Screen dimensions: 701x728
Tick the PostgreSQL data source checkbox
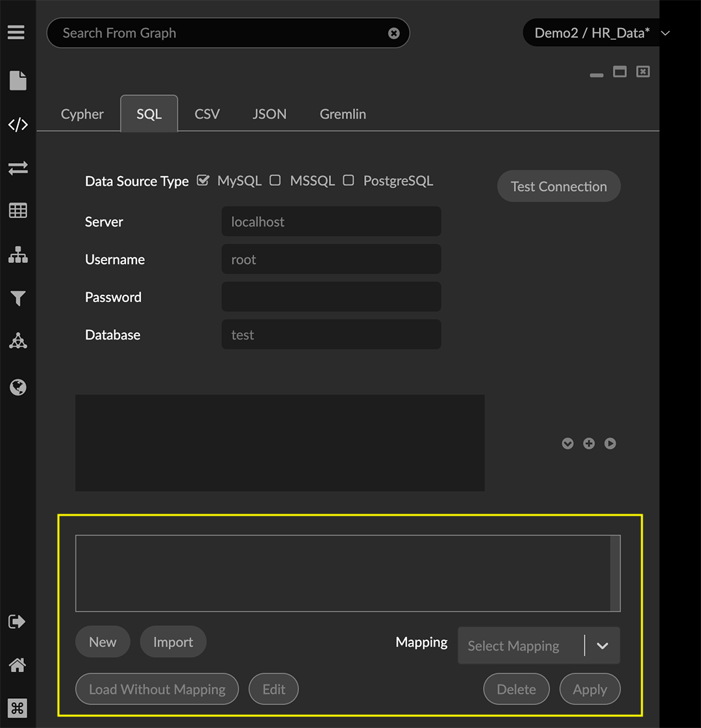[349, 181]
